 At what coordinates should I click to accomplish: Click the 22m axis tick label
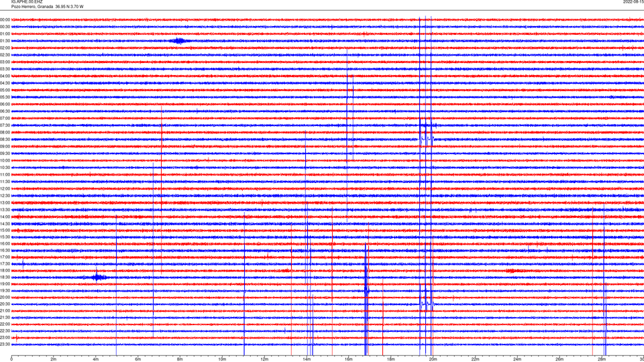pos(475,359)
